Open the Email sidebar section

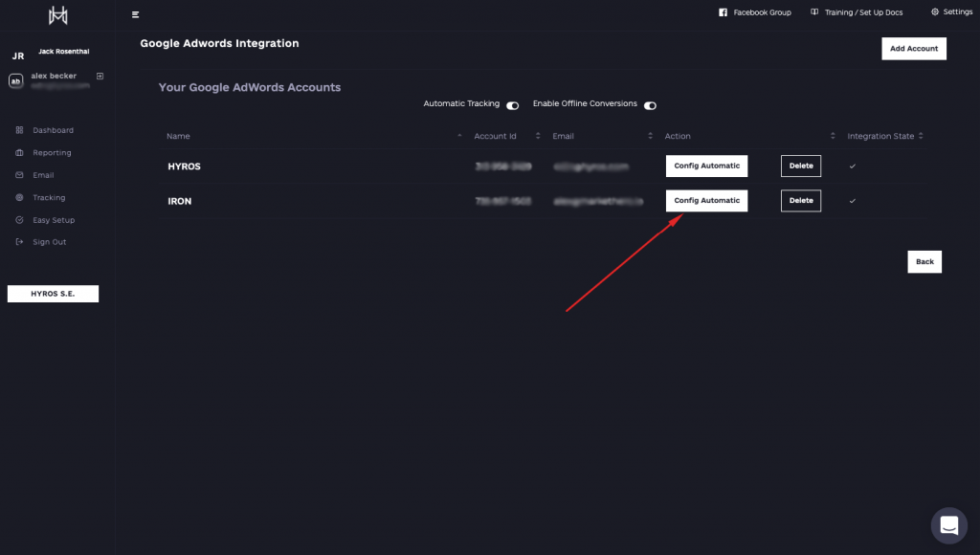point(43,175)
